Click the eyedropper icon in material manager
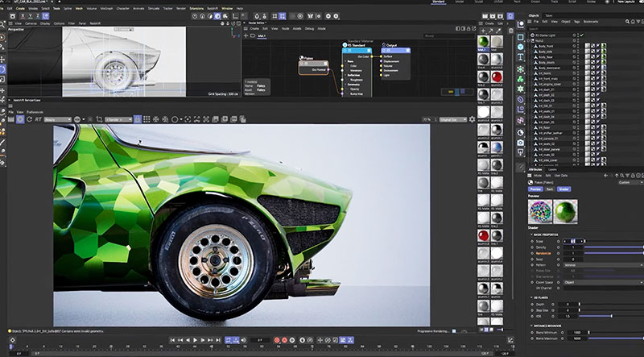 (498, 31)
